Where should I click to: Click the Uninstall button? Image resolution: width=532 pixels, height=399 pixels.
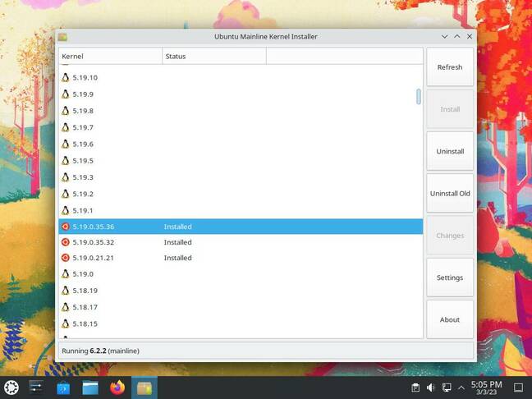click(450, 151)
